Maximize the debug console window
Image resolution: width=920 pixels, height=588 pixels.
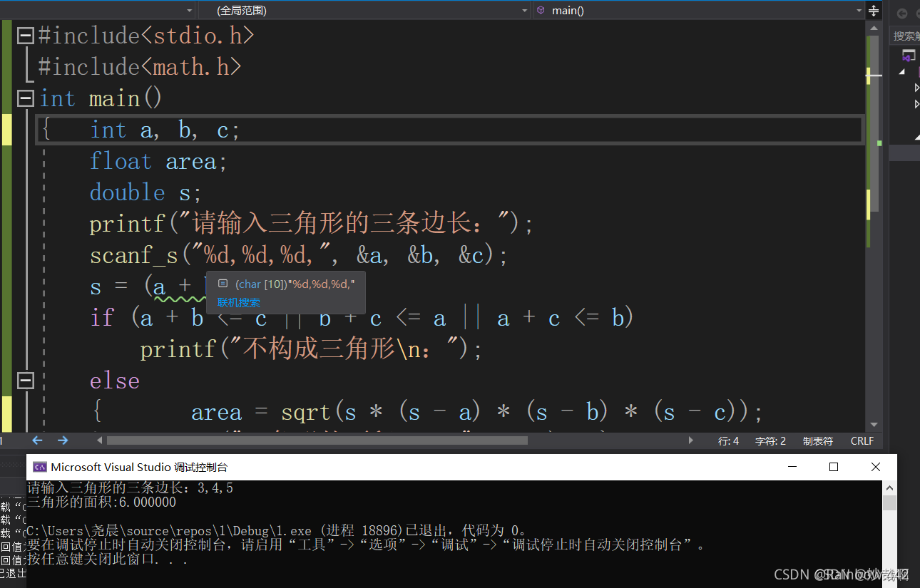(833, 467)
